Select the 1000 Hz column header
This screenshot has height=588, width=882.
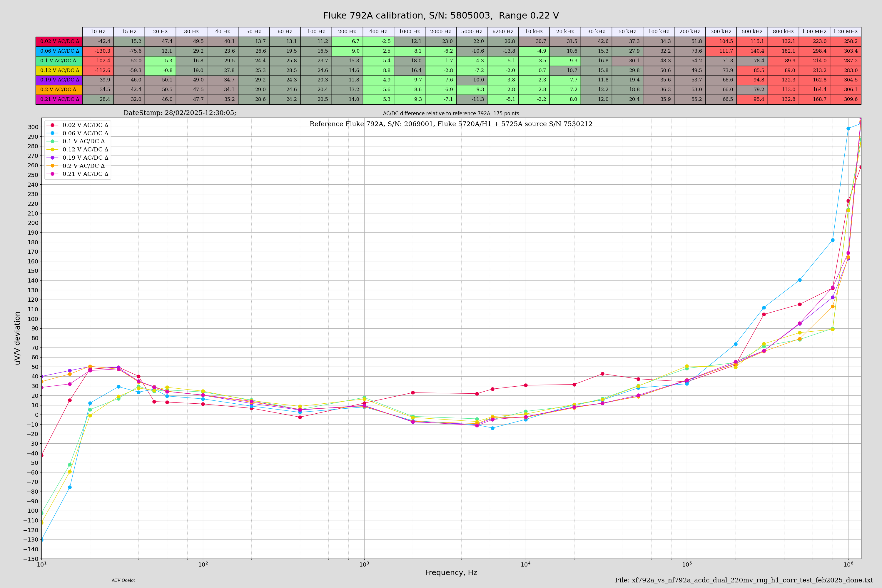point(410,32)
